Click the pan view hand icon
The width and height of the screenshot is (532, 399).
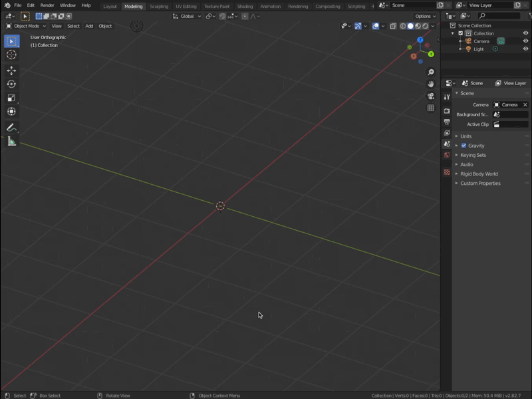(431, 84)
